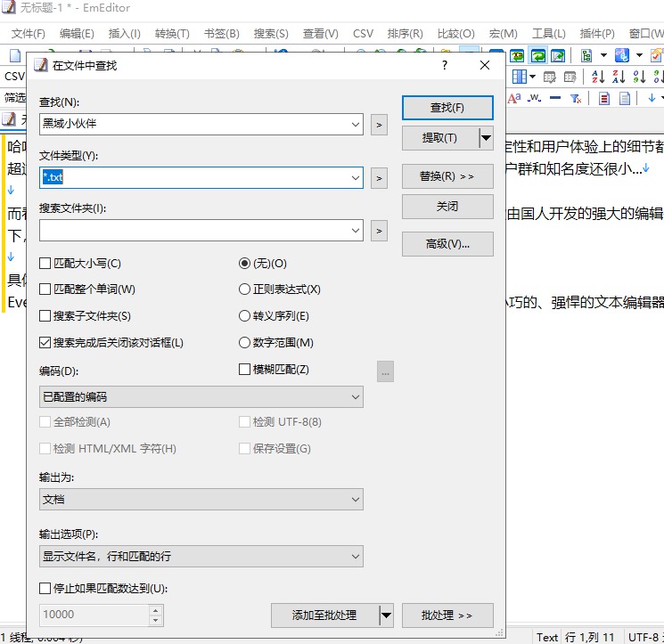
Task: Open arrow menu next to 添加至批处理
Action: tap(386, 615)
